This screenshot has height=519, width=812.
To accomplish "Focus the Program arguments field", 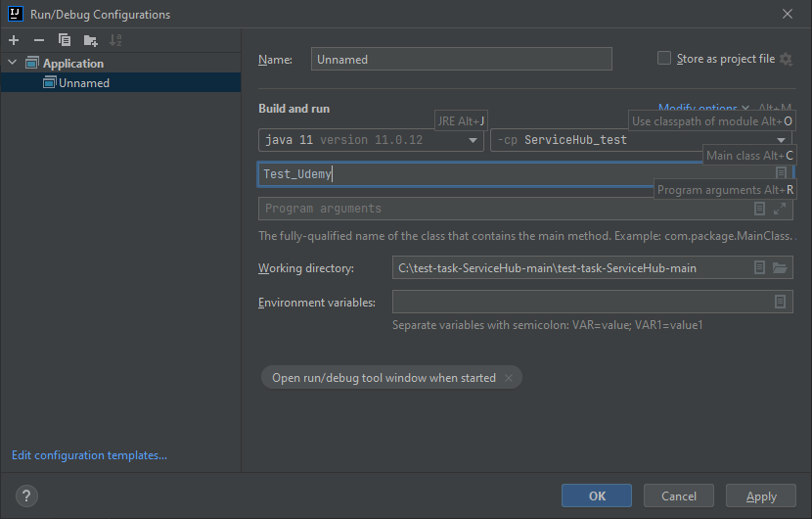I will (x=525, y=209).
